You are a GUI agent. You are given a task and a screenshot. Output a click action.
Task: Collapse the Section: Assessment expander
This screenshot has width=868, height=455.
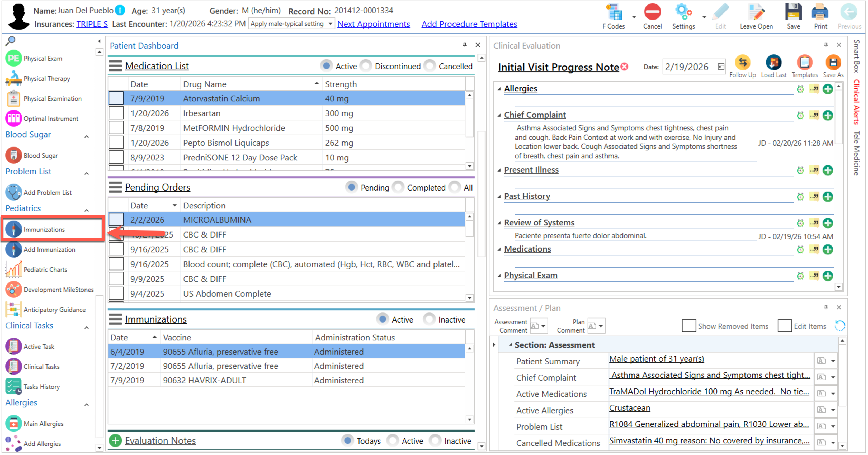pyautogui.click(x=511, y=344)
